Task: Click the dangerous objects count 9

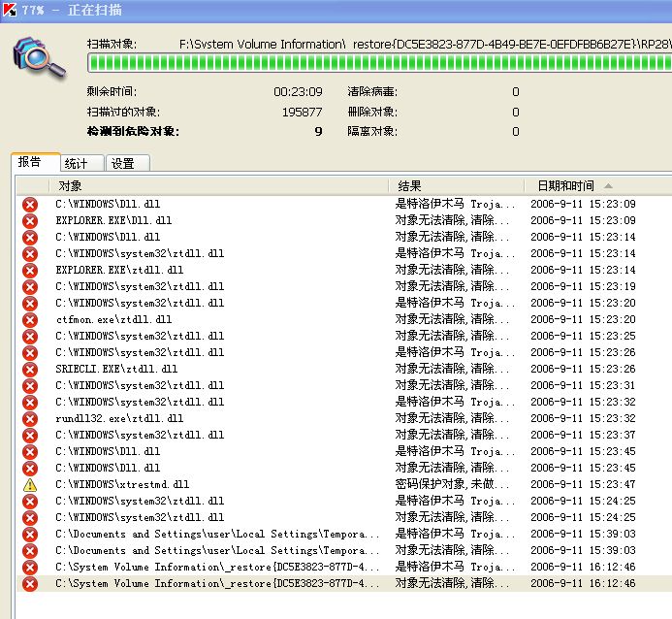Action: pyautogui.click(x=318, y=132)
